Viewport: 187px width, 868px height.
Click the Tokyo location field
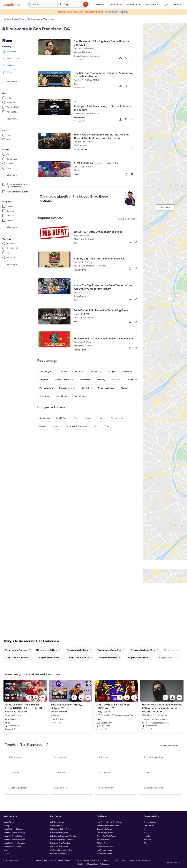tap(73, 4)
